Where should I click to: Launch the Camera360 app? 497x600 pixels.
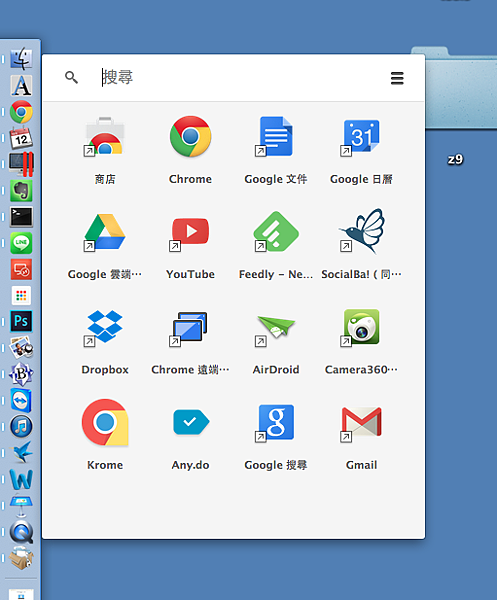[361, 328]
